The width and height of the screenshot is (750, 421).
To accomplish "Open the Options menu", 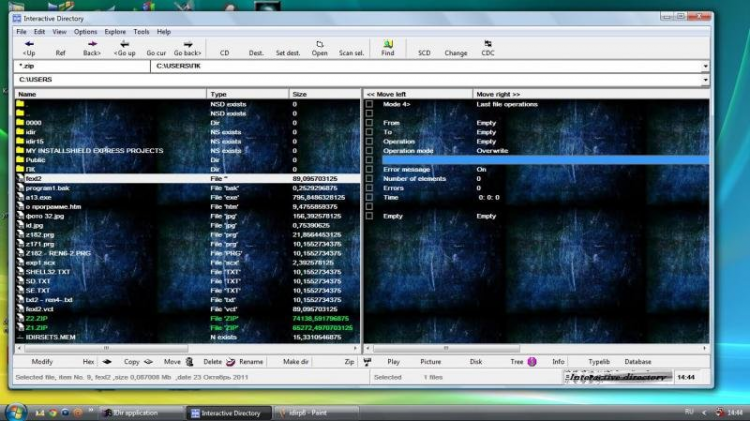I will [x=86, y=32].
